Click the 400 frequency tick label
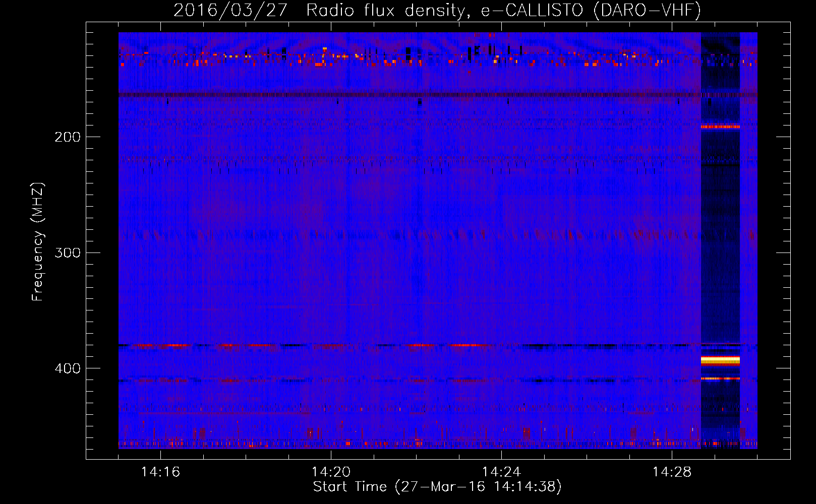Screen dimensions: 816x504 (x=68, y=368)
